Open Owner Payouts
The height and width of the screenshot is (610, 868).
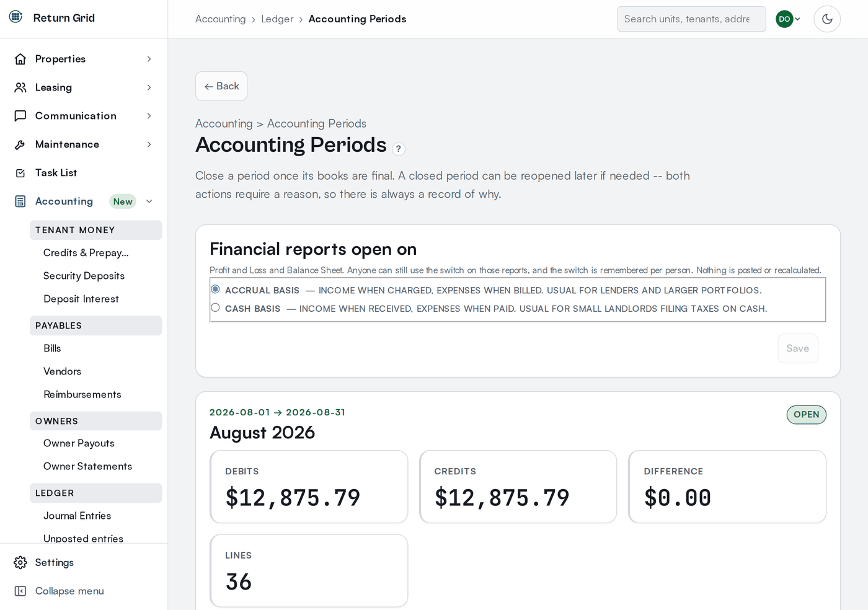click(79, 443)
